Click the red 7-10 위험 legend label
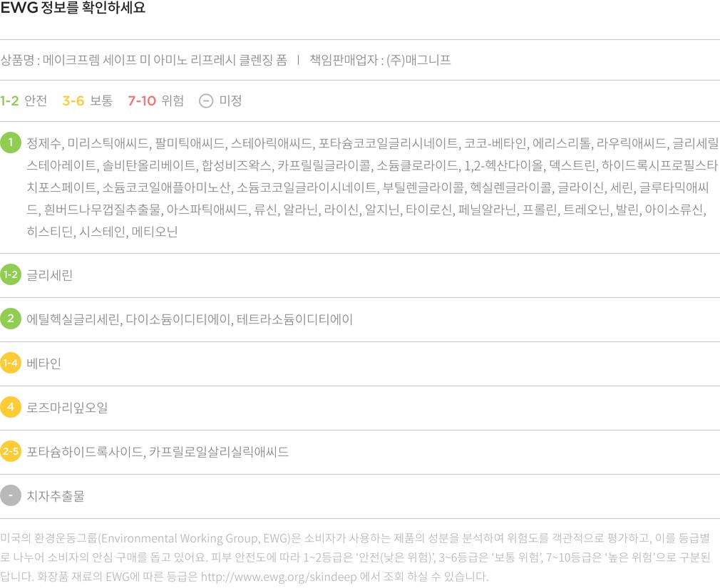The width and height of the screenshot is (720, 588). coord(155,100)
